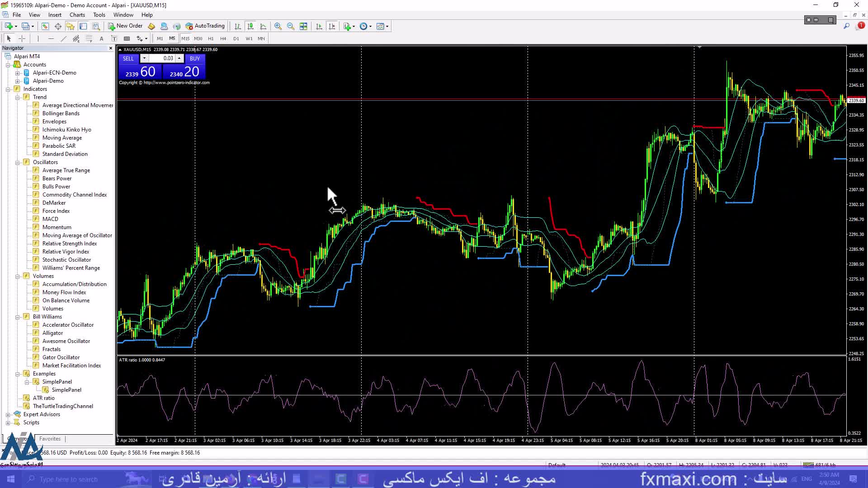Switch chart to candlesticks view
Viewport: 868px width, 488px height.
pos(250,26)
